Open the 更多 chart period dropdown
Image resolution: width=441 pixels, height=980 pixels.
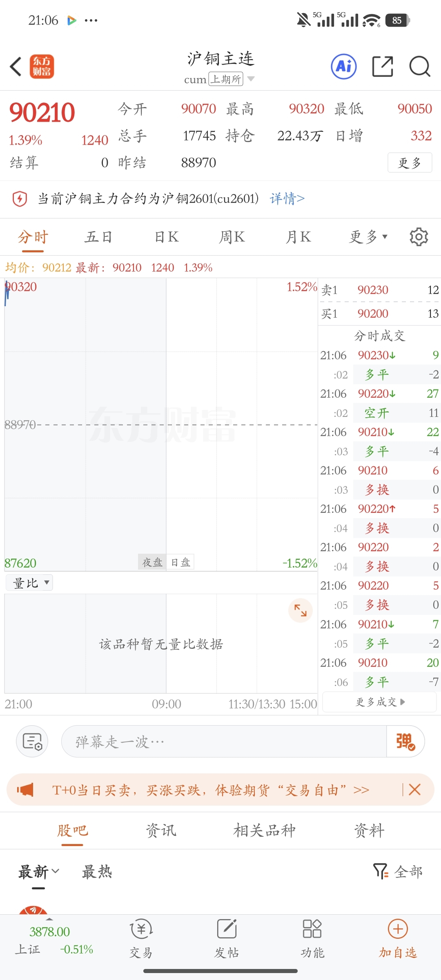368,237
